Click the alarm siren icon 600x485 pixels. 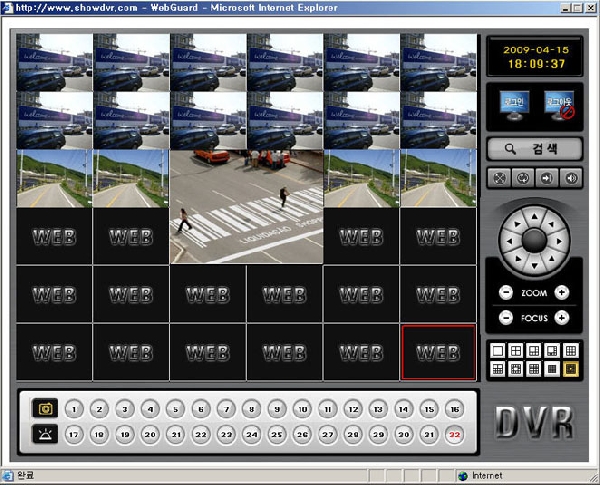pos(45,435)
